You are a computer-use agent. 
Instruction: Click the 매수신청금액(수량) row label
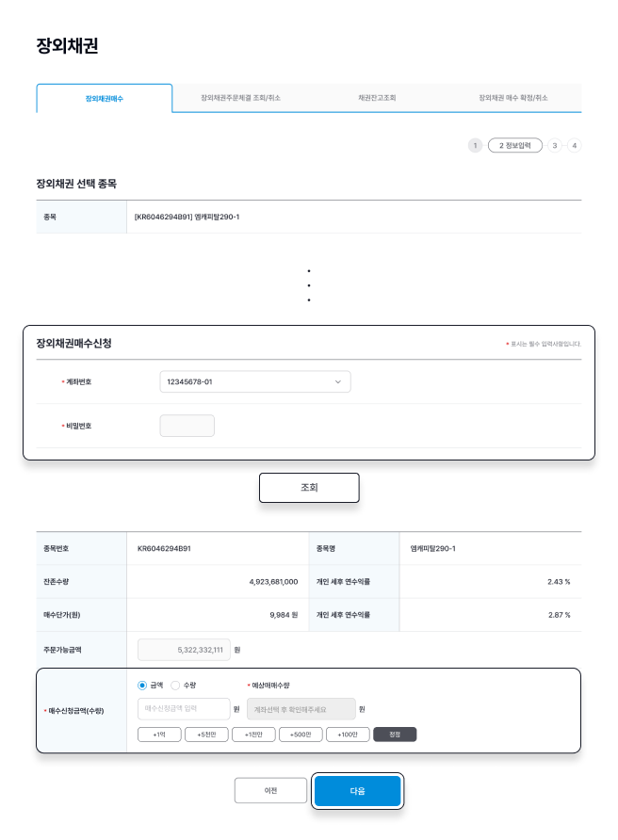pyautogui.click(x=74, y=711)
